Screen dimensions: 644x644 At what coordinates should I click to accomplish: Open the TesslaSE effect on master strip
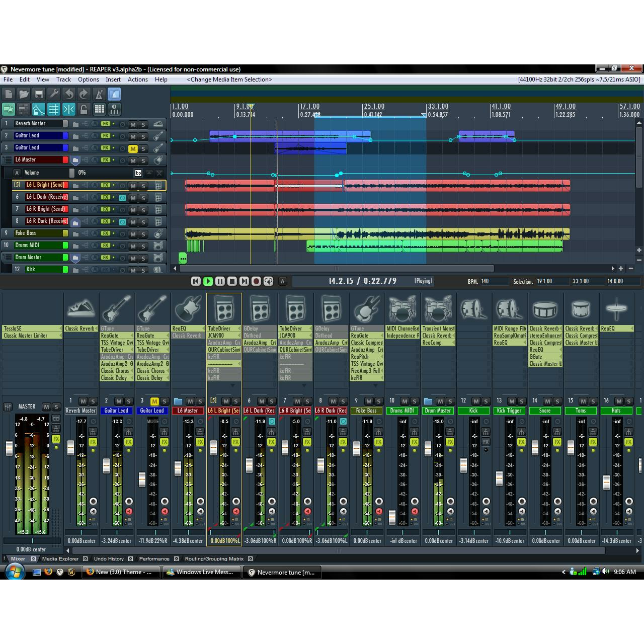click(32, 329)
